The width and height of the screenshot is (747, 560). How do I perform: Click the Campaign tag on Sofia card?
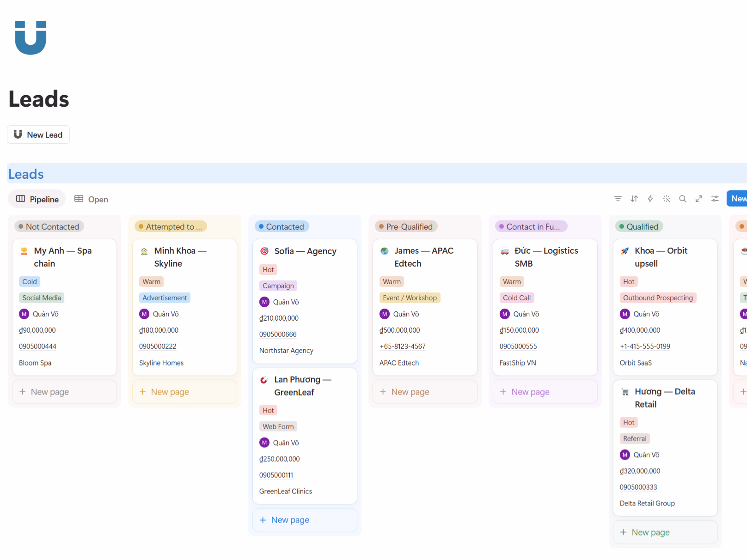[278, 286]
